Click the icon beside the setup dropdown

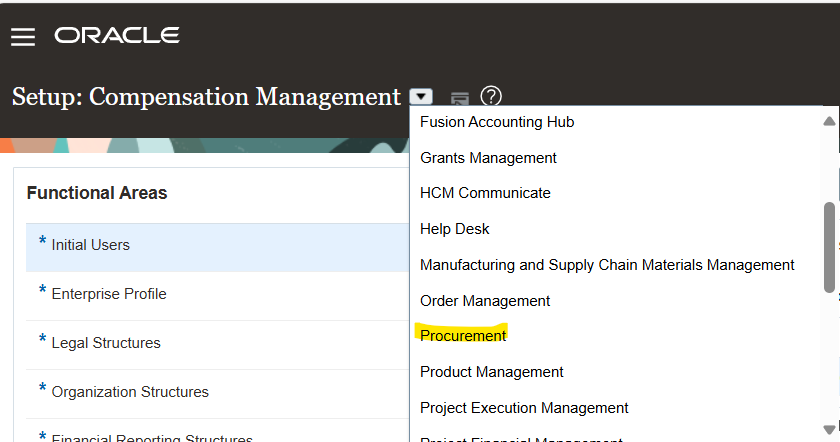point(459,97)
